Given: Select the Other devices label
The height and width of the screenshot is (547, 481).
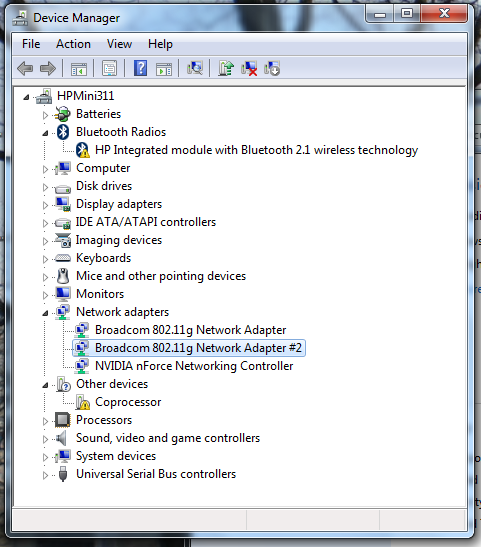Looking at the screenshot, I should coord(112,384).
